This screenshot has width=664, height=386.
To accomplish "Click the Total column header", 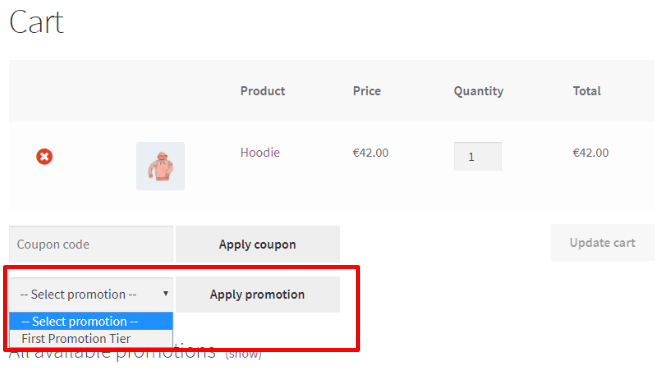I will coord(587,91).
